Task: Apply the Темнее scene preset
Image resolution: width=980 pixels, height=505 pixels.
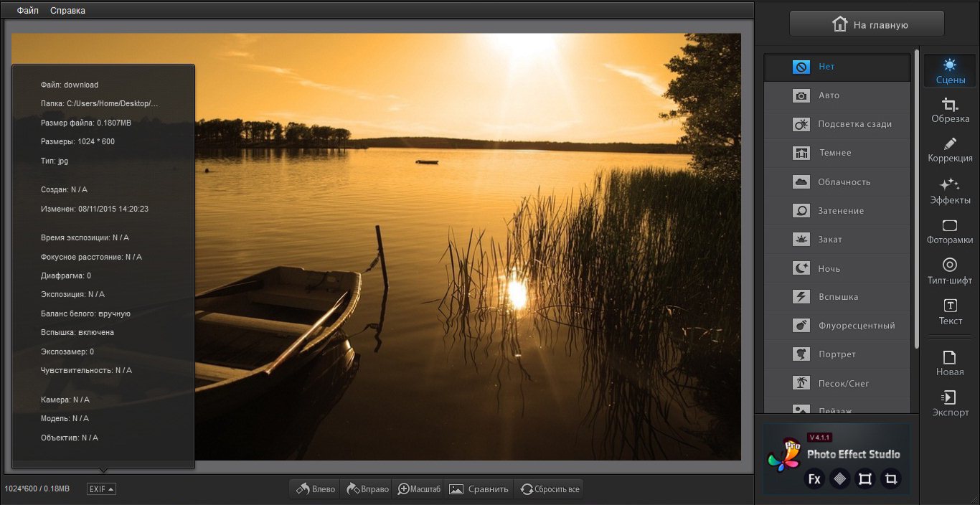Action: 837,153
